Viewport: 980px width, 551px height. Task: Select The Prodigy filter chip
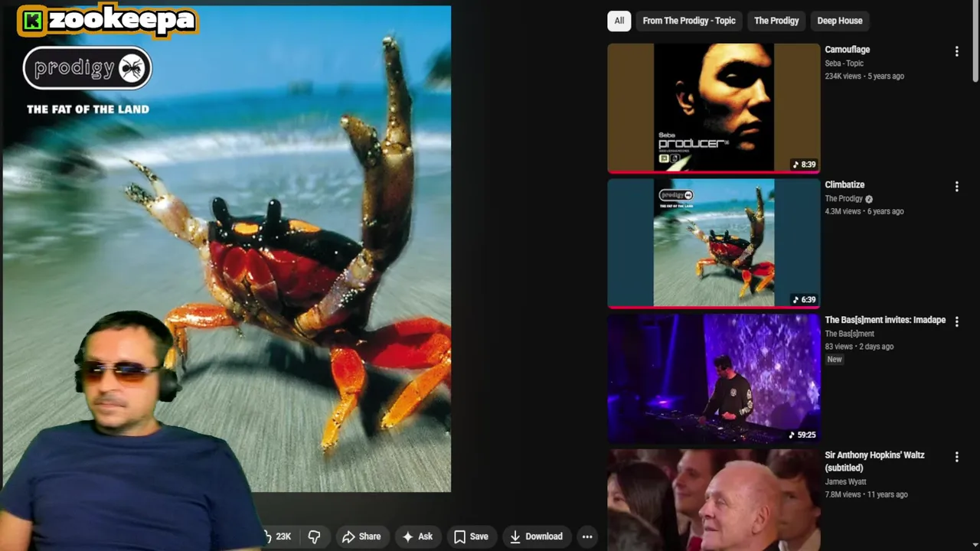[x=776, y=21]
